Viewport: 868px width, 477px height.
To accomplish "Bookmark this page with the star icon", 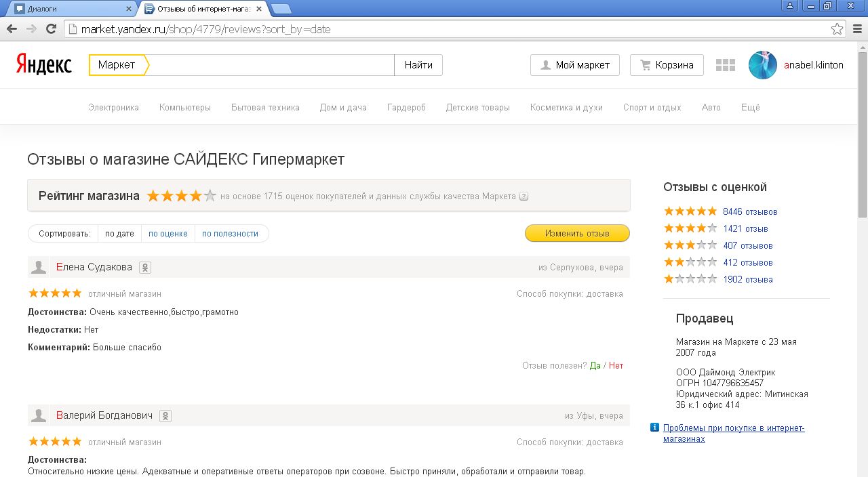I will click(837, 29).
